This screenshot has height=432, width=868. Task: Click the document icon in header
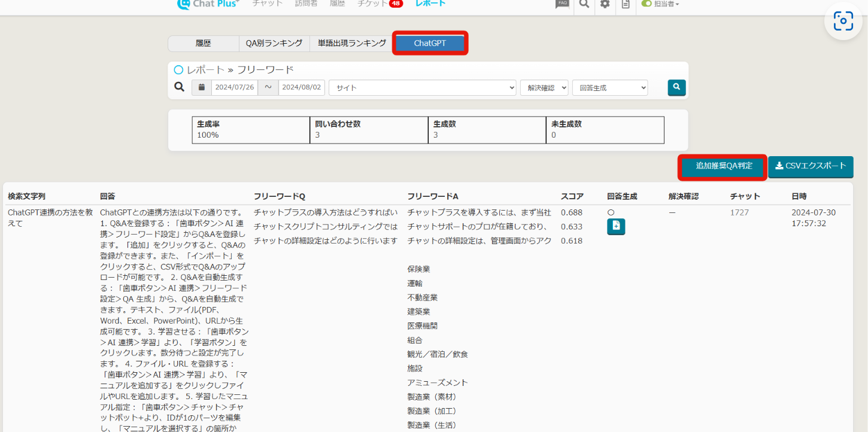(x=626, y=4)
